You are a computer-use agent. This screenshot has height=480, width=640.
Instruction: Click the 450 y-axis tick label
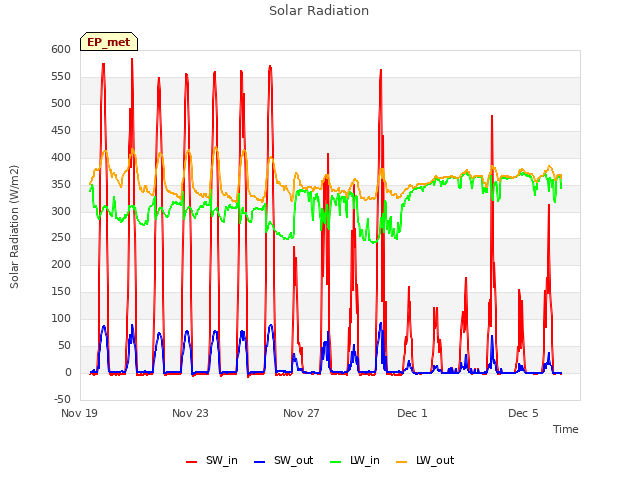(x=61, y=130)
